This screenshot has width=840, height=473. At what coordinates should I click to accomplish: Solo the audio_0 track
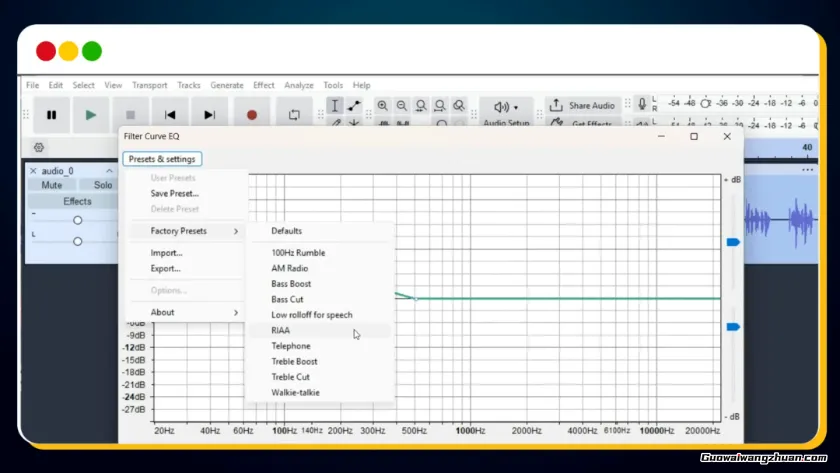point(103,185)
